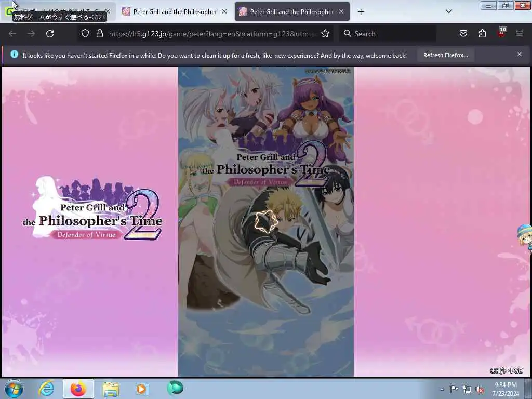Click the magnifier icon in Search box
532x399 pixels.
point(347,33)
